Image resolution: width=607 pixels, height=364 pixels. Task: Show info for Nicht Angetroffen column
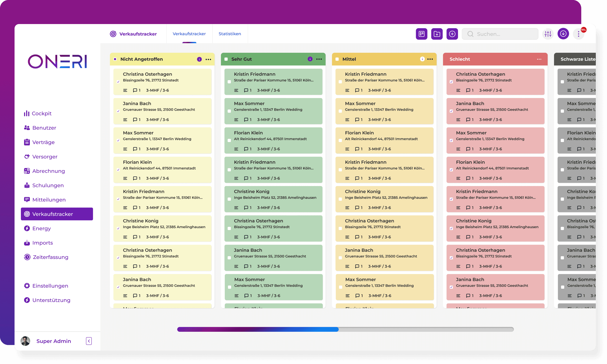pos(199,59)
